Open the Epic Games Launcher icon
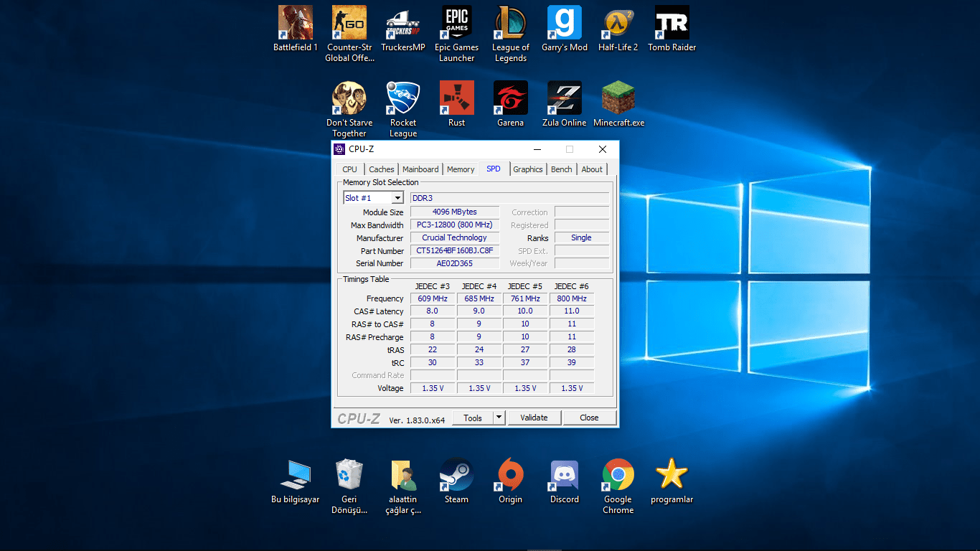Image resolution: width=980 pixels, height=551 pixels. point(456,24)
